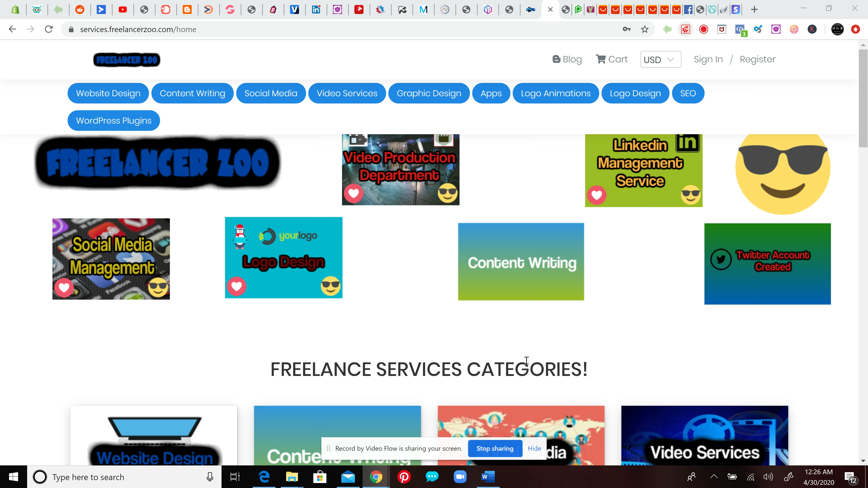Open the volume control tray icon
Screen dimensions: 868x488
pos(768,476)
